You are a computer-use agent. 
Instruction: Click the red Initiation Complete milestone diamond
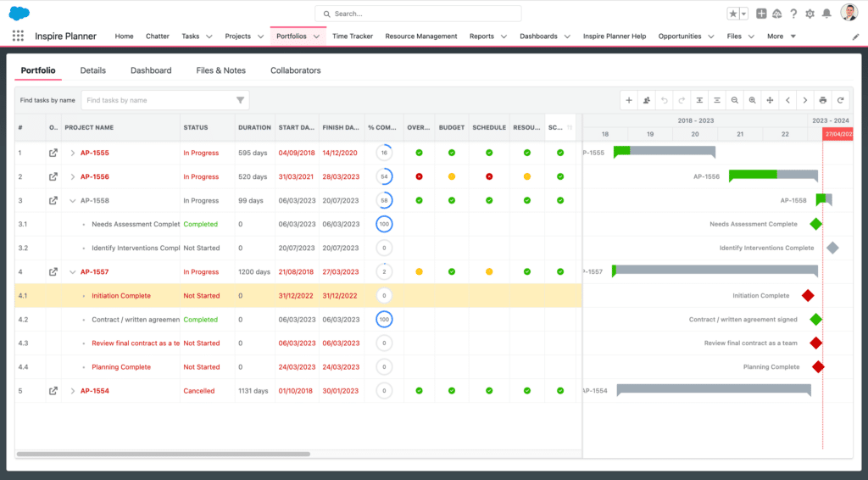click(808, 296)
